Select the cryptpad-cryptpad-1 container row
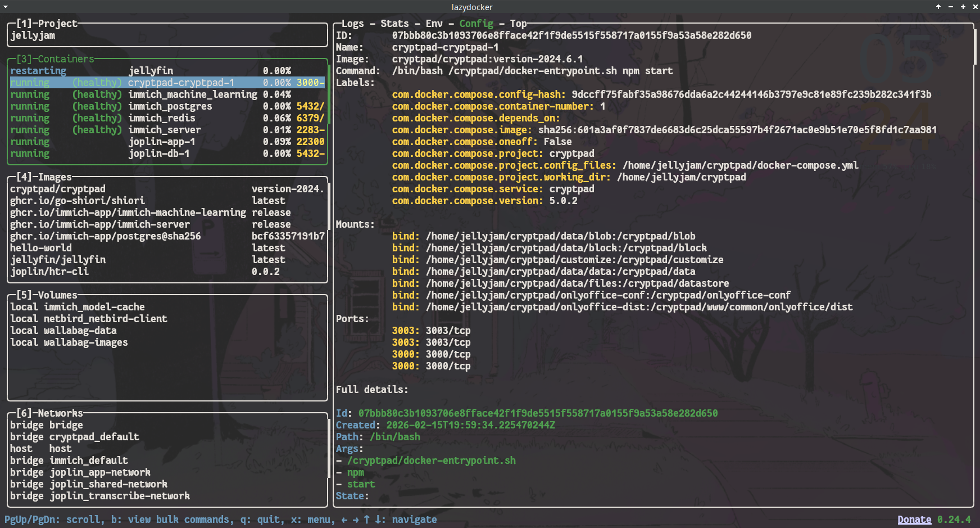This screenshot has height=528, width=980. pos(167,83)
